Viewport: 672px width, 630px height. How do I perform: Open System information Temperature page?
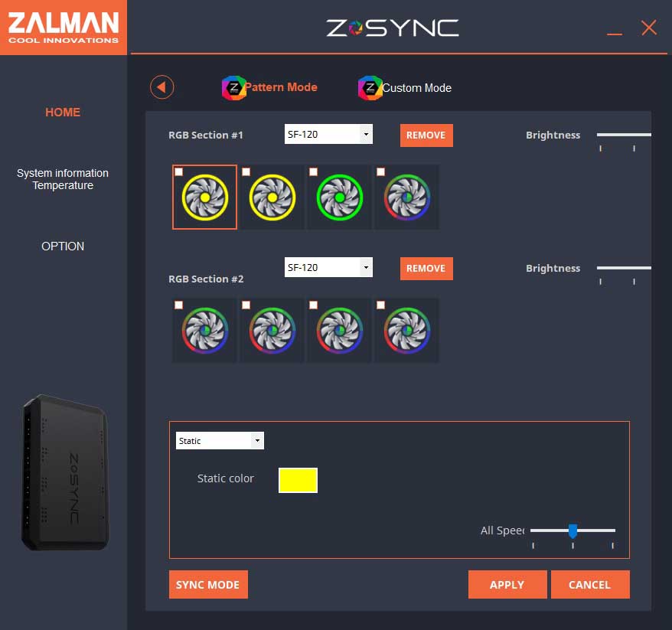point(63,179)
